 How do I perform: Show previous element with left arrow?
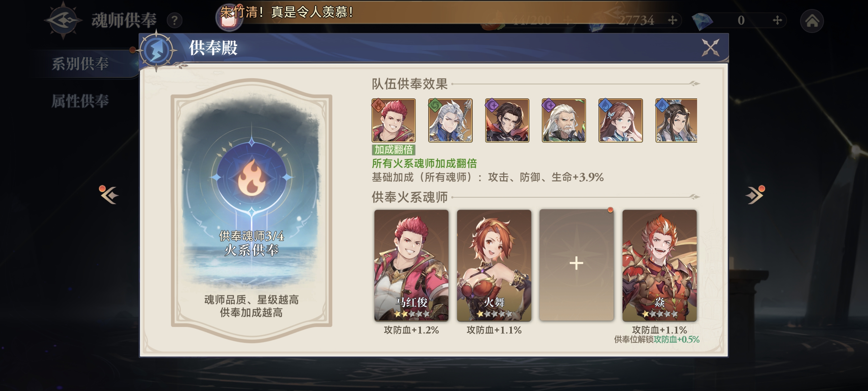tap(109, 194)
